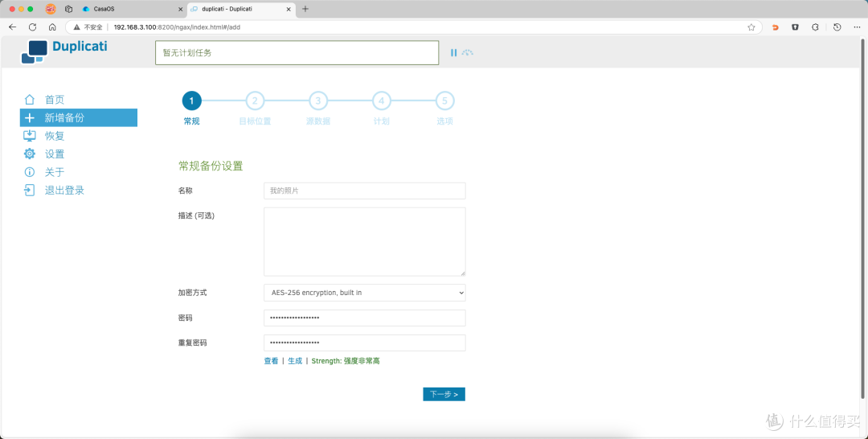Image resolution: width=868 pixels, height=439 pixels.
Task: Open the browser three-dot menu
Action: click(857, 27)
